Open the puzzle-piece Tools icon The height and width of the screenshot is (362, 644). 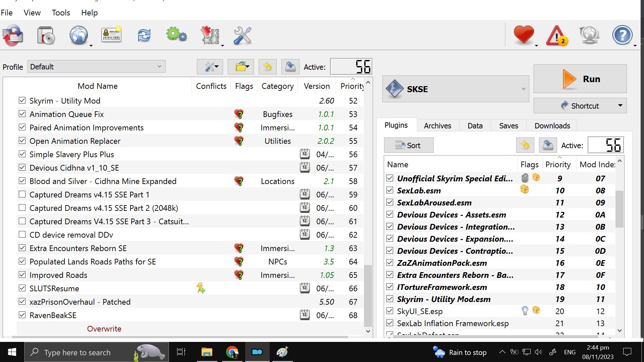(x=210, y=35)
